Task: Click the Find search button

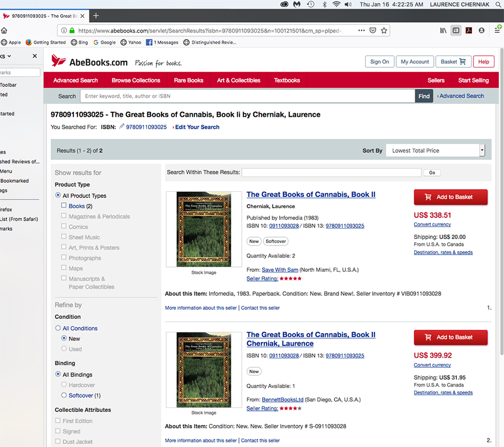Action: point(424,96)
